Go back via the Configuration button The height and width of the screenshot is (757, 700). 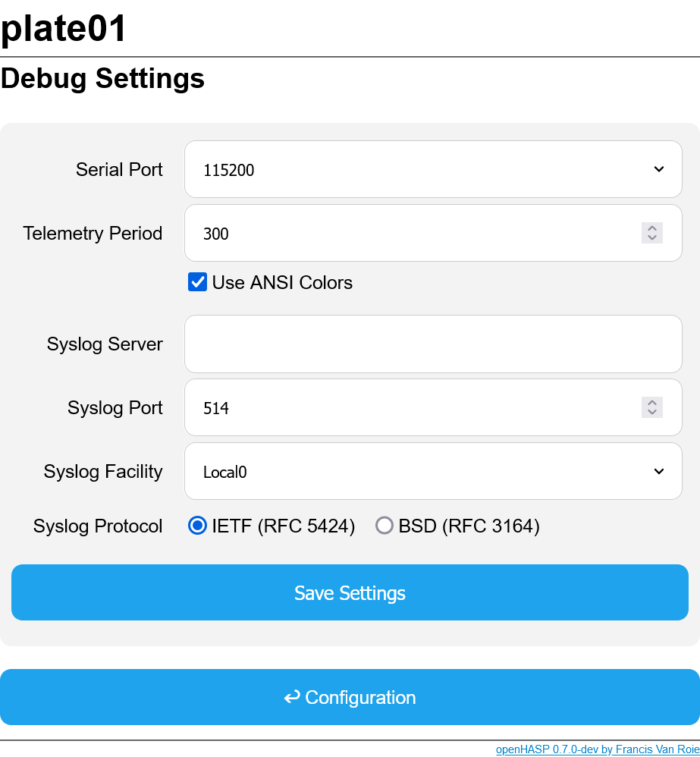coord(350,697)
